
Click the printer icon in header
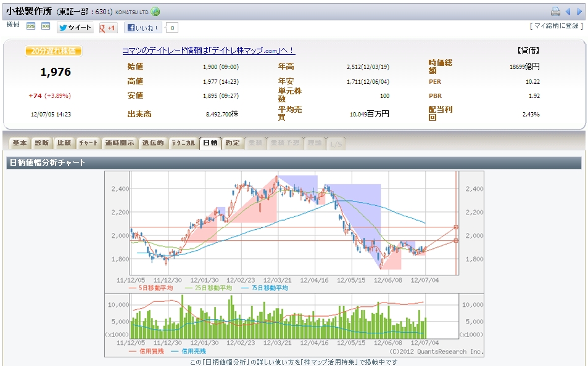tap(555, 12)
